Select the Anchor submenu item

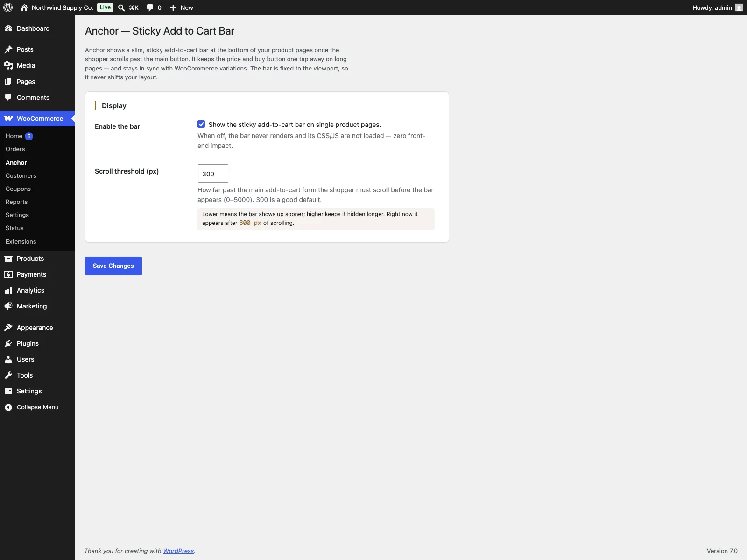click(16, 162)
